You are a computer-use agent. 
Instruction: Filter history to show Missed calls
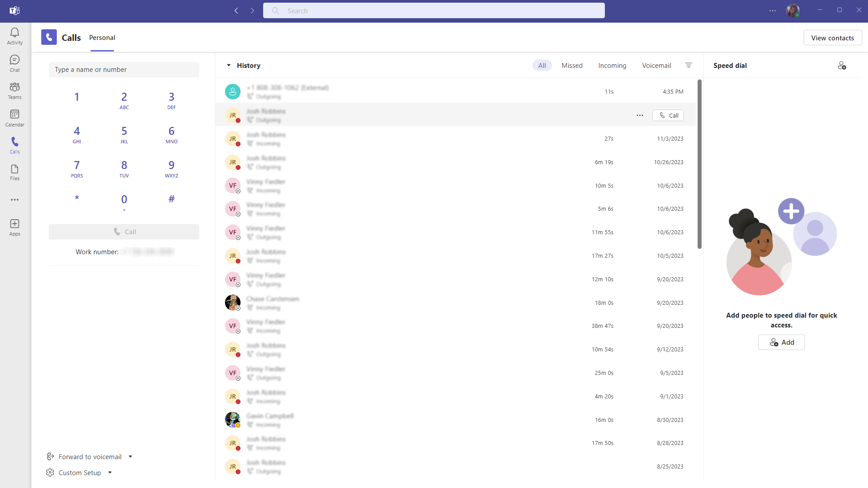[x=572, y=65]
